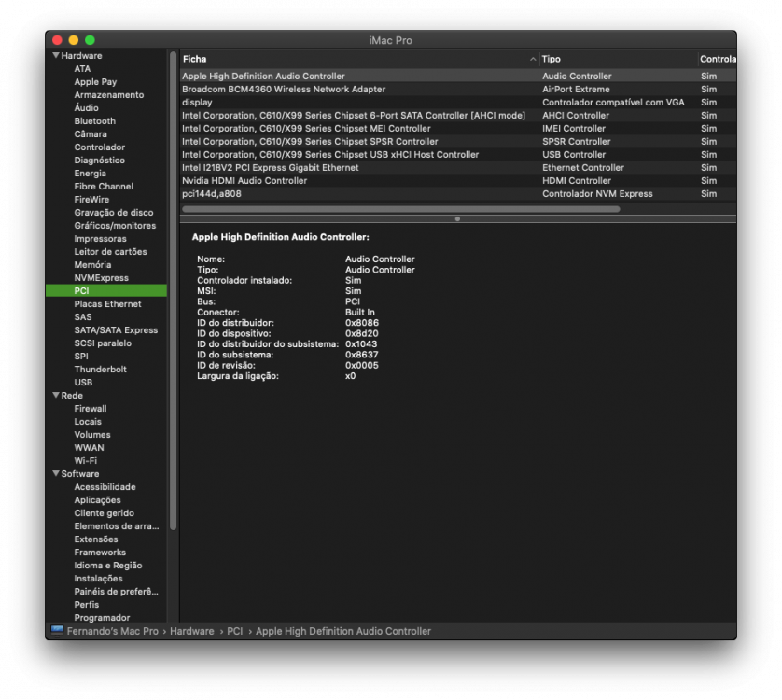Select the Broadcom BCM4360 Wireless Network Adapter row
Image resolution: width=782 pixels, height=700 pixels.
[458, 89]
